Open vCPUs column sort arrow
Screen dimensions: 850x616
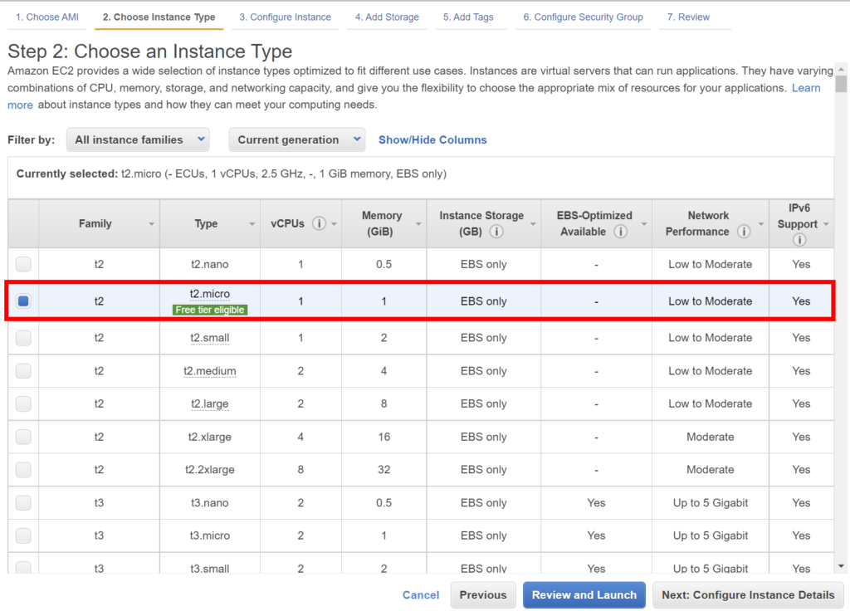(x=334, y=224)
